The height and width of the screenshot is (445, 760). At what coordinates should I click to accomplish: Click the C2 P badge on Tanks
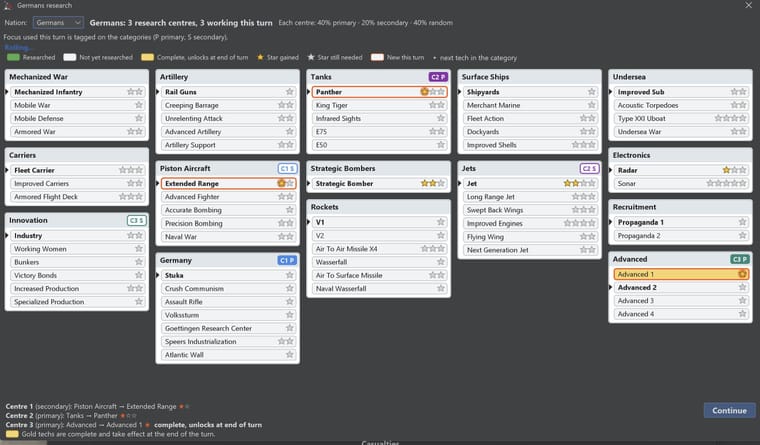click(x=438, y=77)
